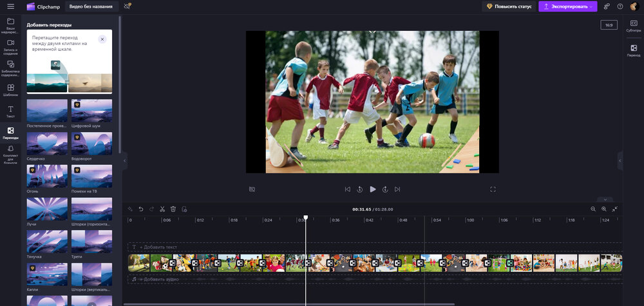Select the 'Помехи на ТВ' transition thumbnail

(91, 177)
